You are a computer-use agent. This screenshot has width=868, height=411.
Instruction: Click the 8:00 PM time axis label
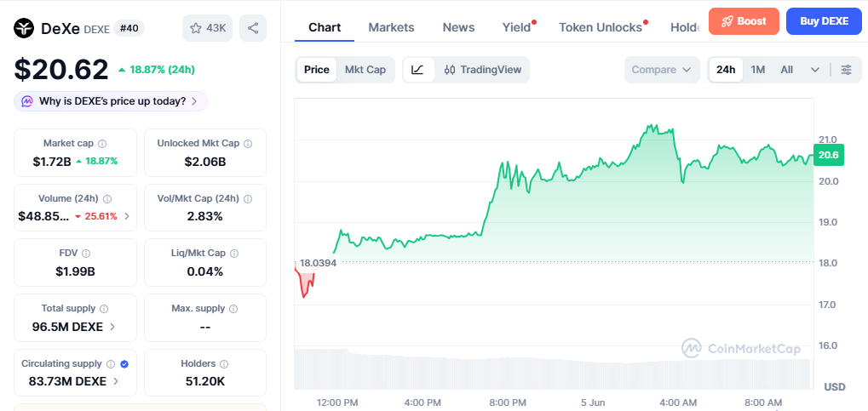(x=509, y=402)
